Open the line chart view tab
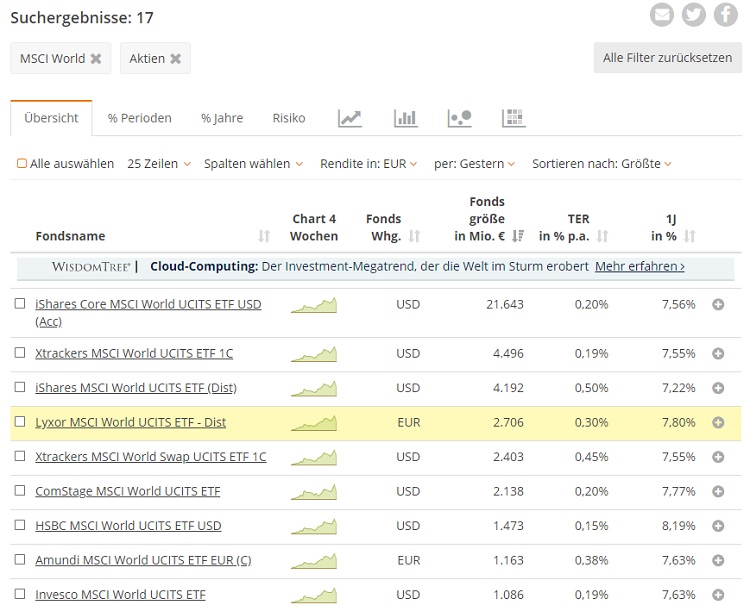The height and width of the screenshot is (605, 750). 350,118
